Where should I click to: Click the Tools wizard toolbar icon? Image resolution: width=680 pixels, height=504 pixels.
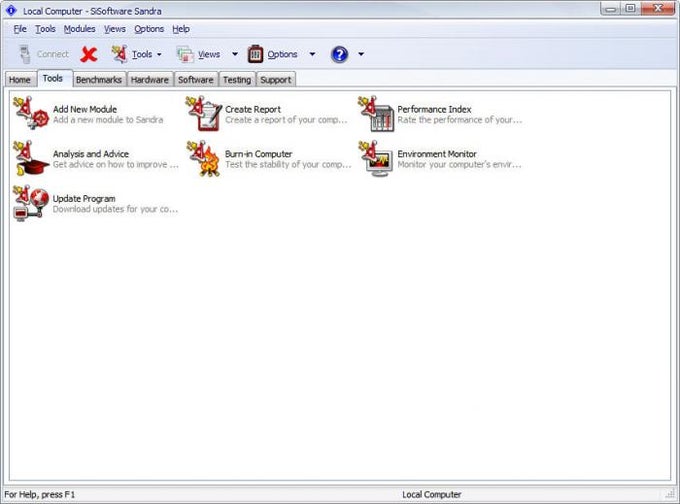119,54
